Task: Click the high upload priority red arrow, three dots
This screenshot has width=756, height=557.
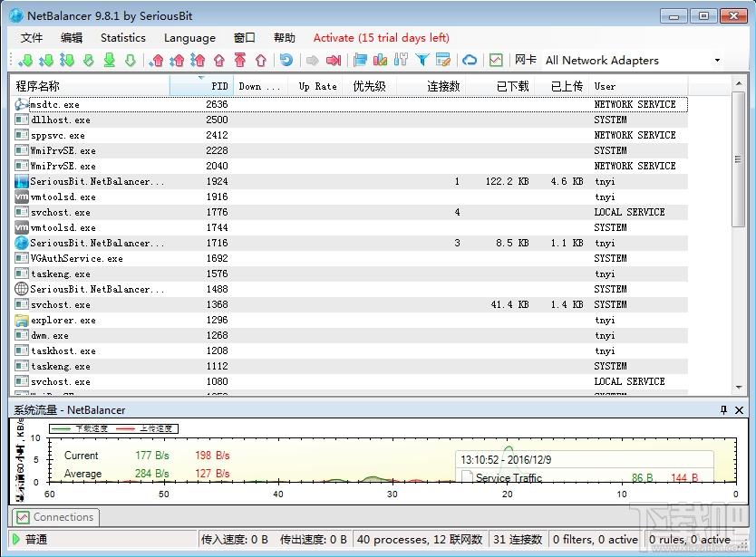Action: point(198,61)
